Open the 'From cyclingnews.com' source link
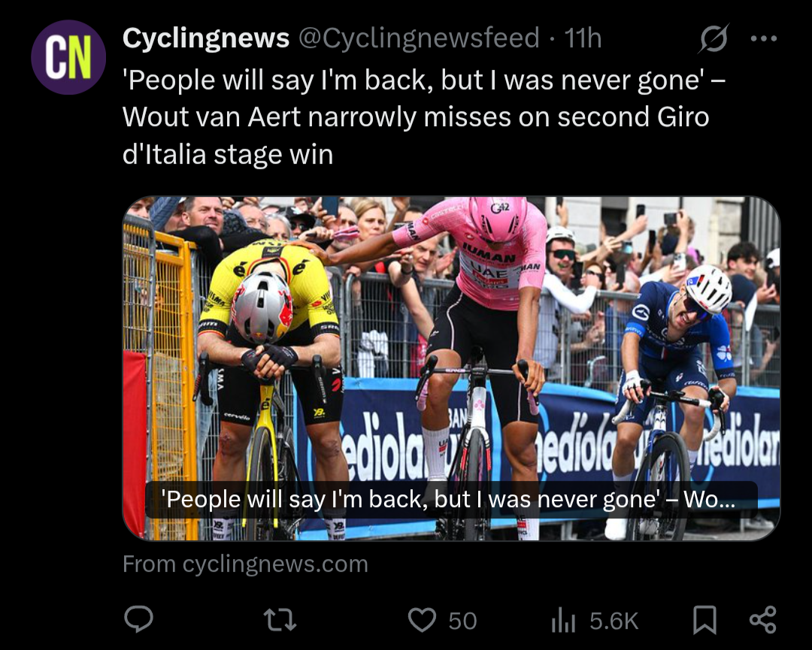 click(x=245, y=564)
